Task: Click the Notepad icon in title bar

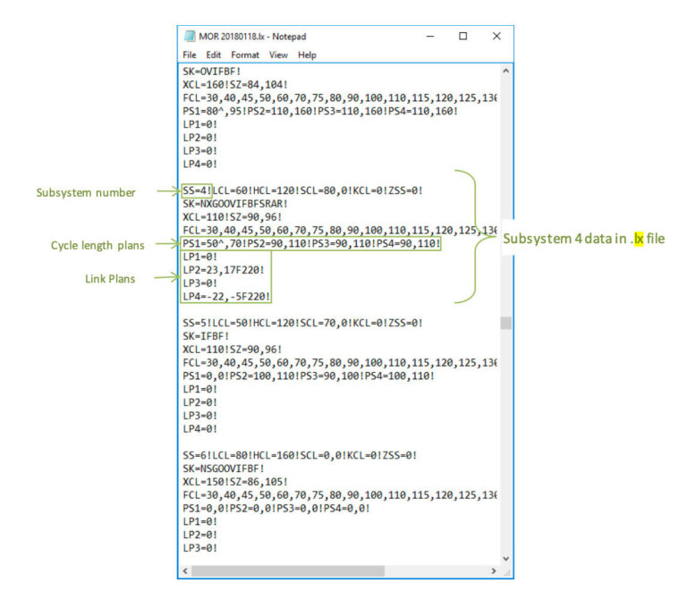Action: pyautogui.click(x=190, y=37)
